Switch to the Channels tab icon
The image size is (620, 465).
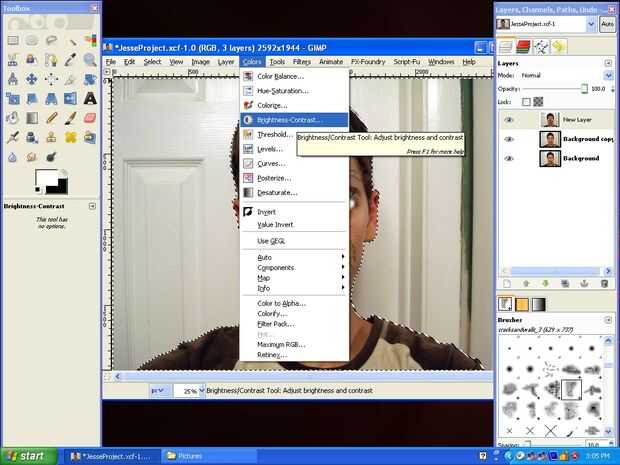523,47
